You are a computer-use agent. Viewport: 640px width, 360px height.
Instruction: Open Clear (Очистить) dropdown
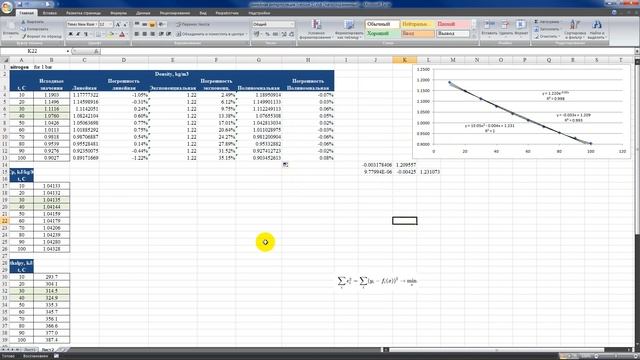pyautogui.click(x=547, y=36)
